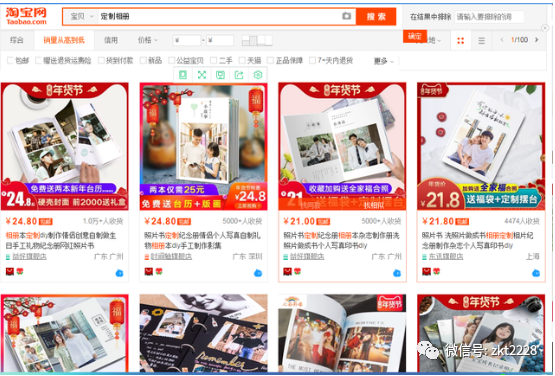Screen dimensions: 555x376
Task: Click green fullscreen-expand floating toolbar icon
Action: [x=202, y=75]
